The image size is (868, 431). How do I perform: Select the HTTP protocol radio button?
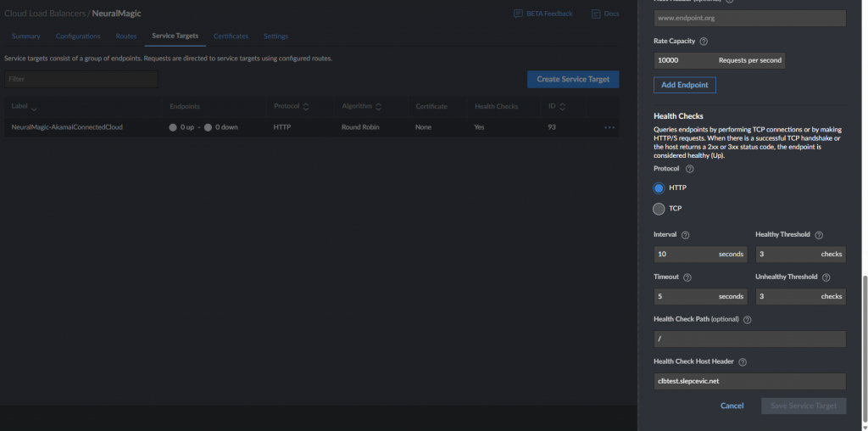[x=659, y=188]
